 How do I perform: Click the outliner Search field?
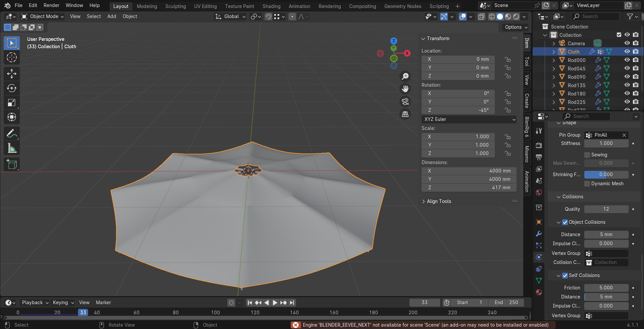click(x=595, y=16)
